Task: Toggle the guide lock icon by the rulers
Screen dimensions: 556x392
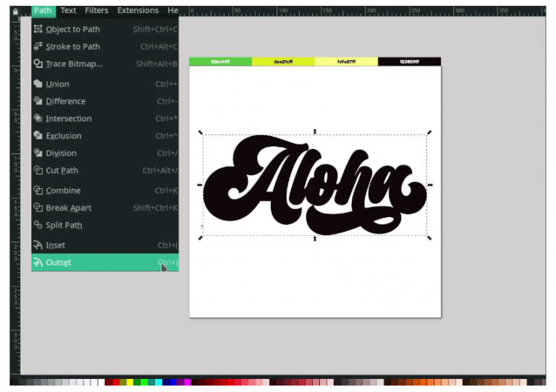Action: pos(15,12)
